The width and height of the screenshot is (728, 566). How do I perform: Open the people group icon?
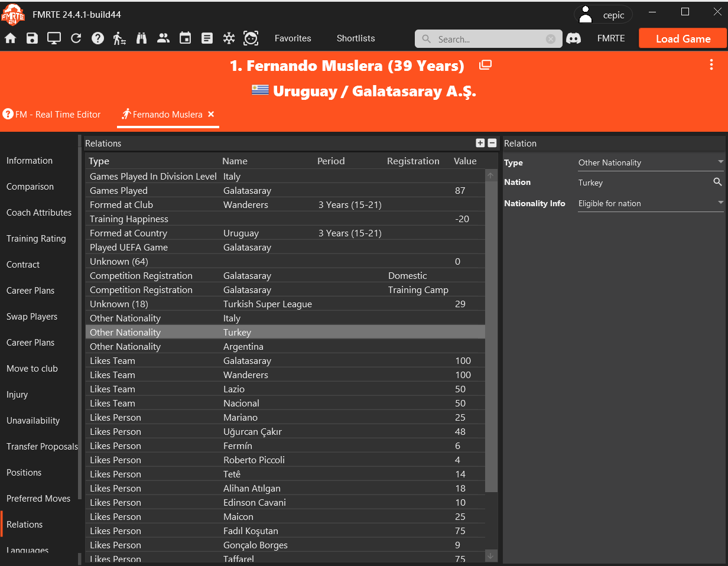pos(164,38)
